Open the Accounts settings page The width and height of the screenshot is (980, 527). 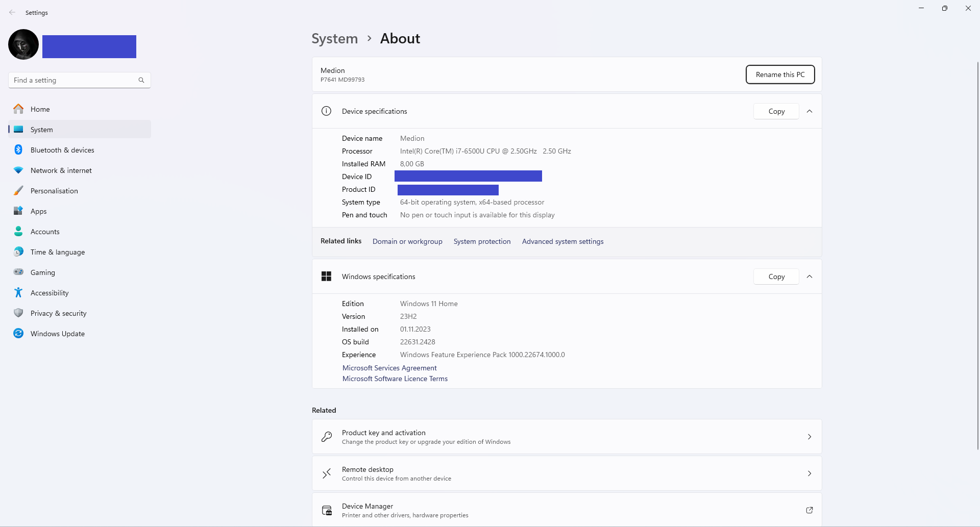[80, 231]
